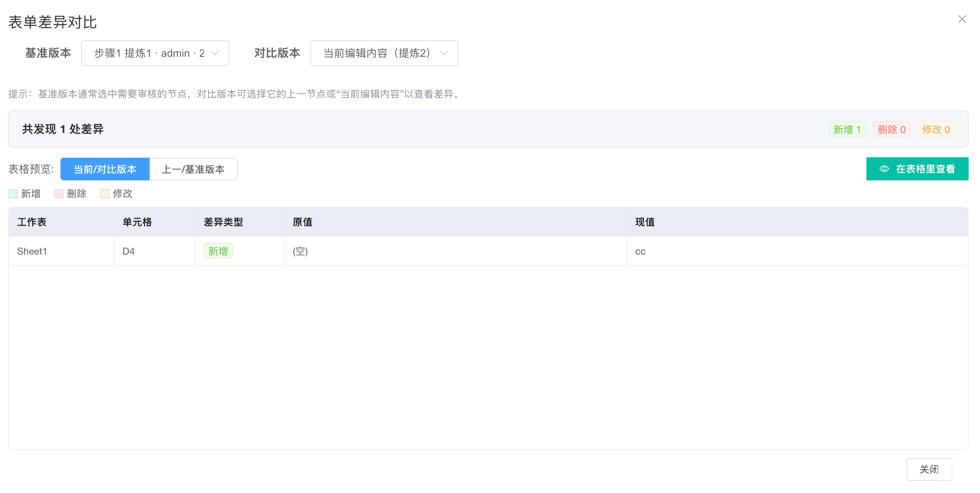
Task: Click the red 删除 0 count badge
Action: (x=892, y=129)
